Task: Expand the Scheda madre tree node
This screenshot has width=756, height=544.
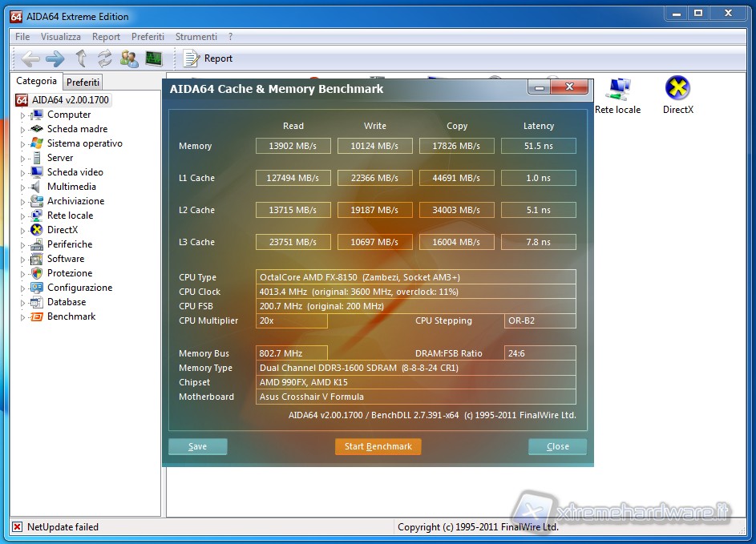Action: coord(22,130)
